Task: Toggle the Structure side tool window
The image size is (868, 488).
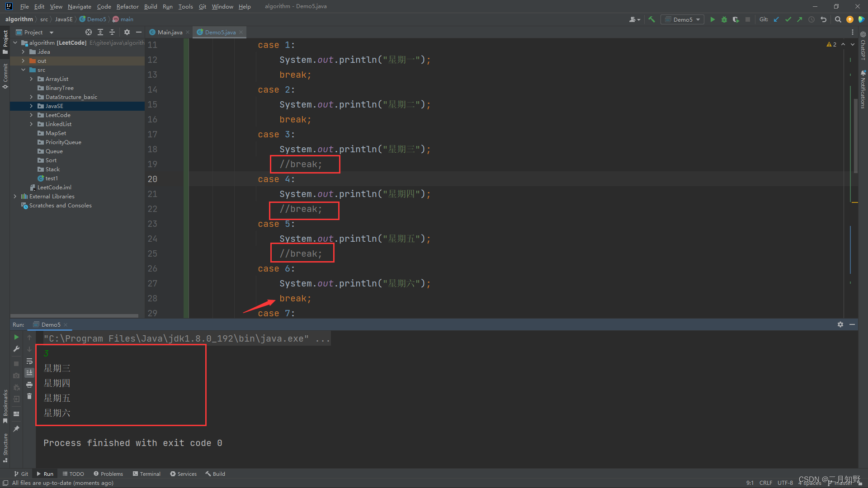Action: tap(5, 448)
